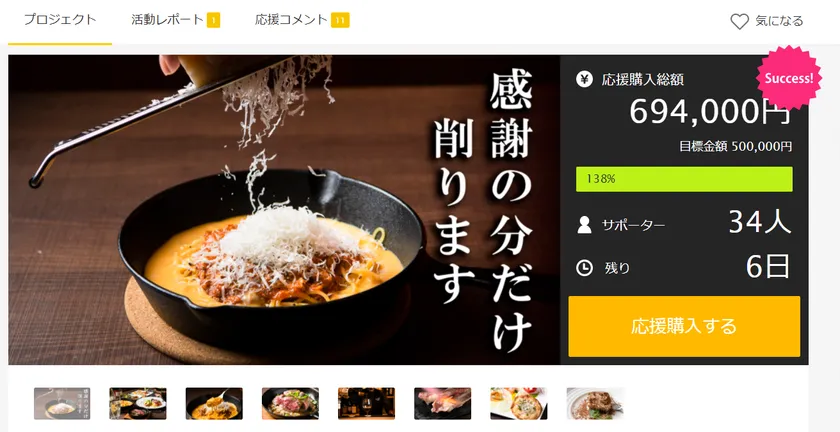This screenshot has width=840, height=432.
Task: Click the pink Success! badge
Action: [789, 78]
